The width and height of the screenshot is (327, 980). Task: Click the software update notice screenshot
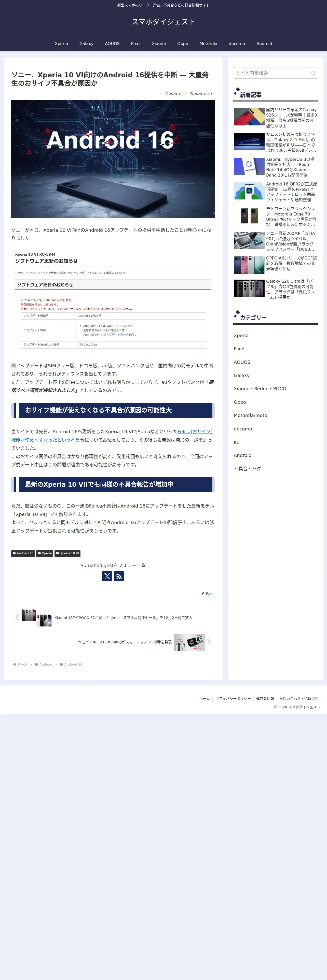[x=113, y=300]
